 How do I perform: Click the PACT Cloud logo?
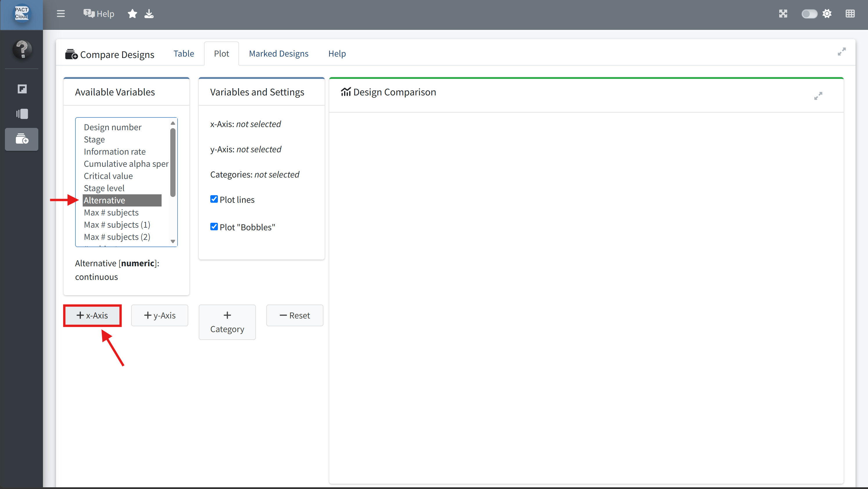[21, 13]
